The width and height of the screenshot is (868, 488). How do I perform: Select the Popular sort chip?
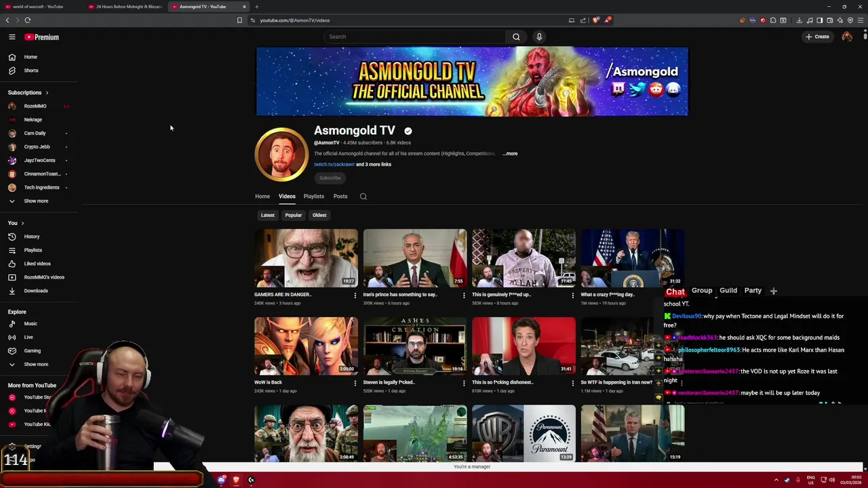pos(294,216)
